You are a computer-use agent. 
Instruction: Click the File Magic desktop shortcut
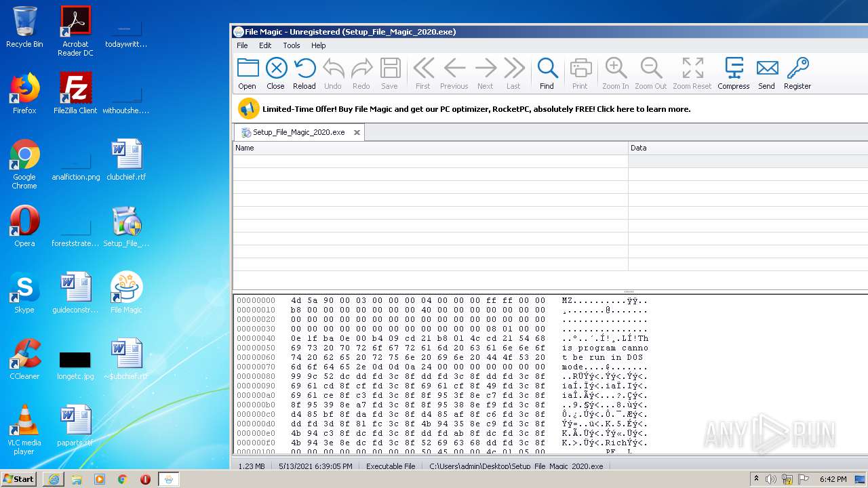pos(126,293)
